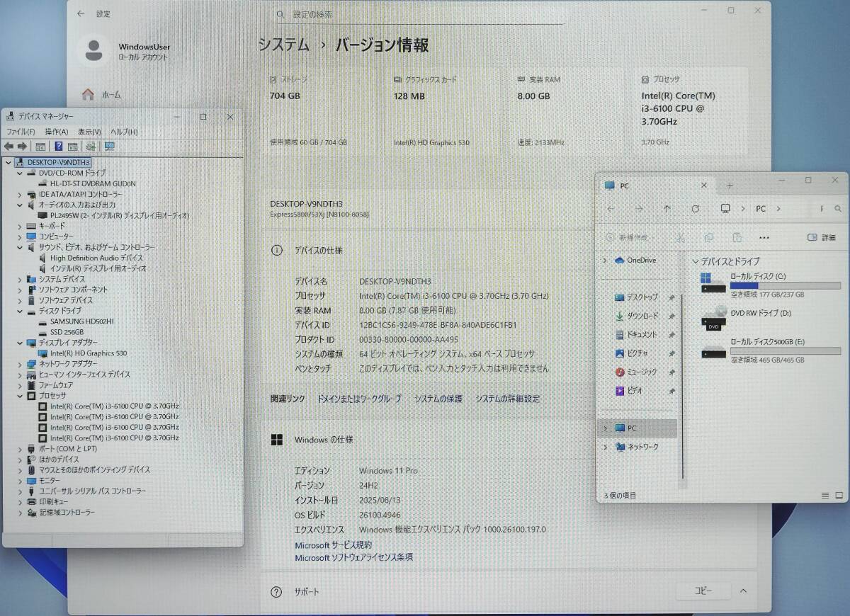Click the Device Manager back arrow

9,147
